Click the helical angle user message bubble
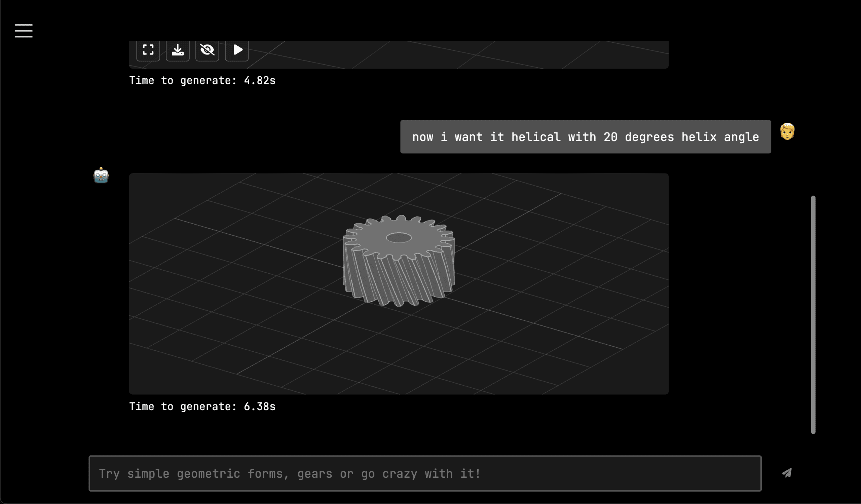Viewport: 861px width, 504px height. 585,137
